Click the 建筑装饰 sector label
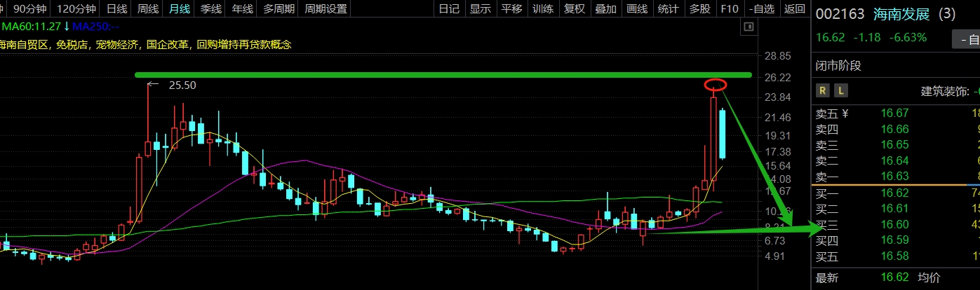 pos(944,91)
